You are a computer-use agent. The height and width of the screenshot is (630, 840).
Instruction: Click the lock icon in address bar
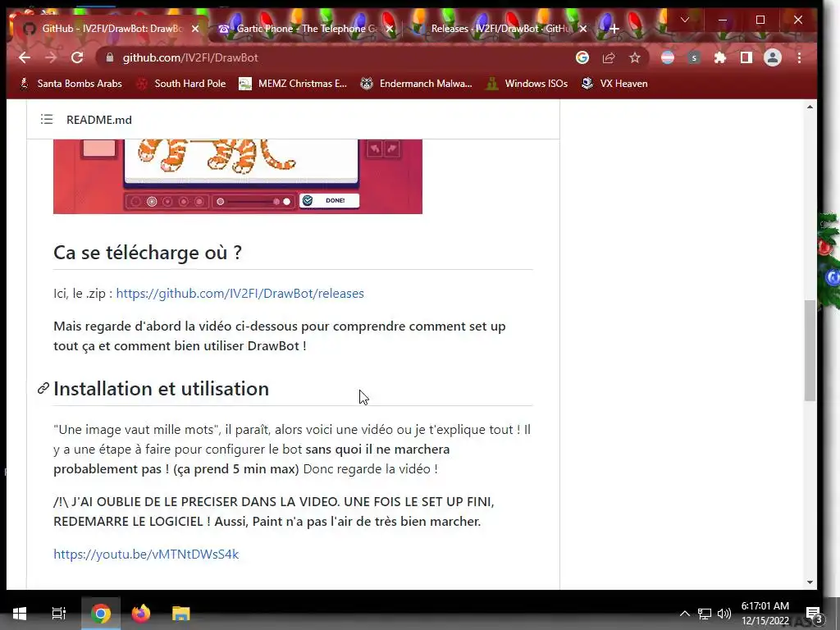tap(110, 58)
